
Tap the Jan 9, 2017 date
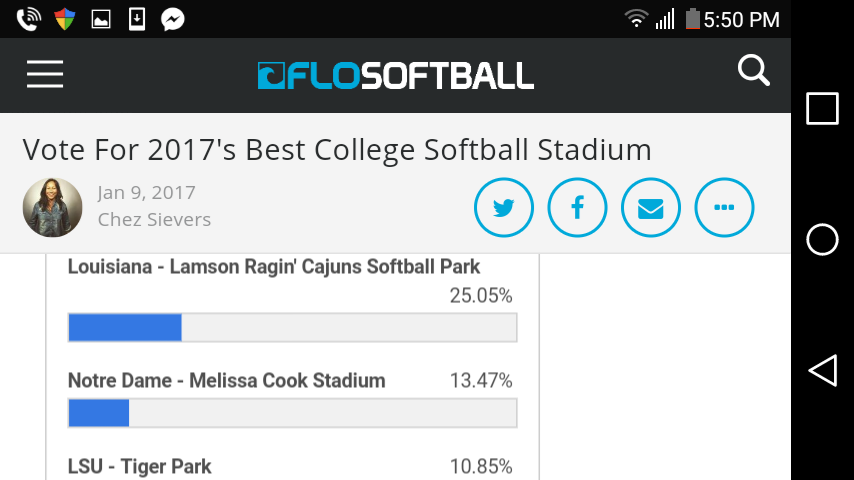(146, 193)
